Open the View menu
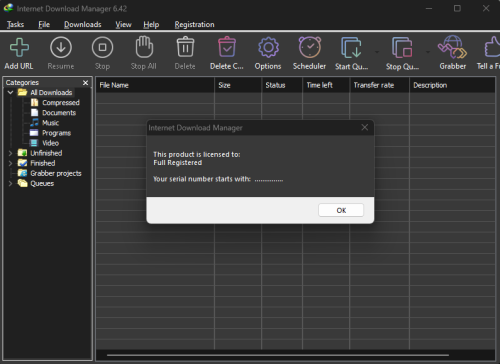Image resolution: width=500 pixels, height=364 pixels. pyautogui.click(x=123, y=24)
